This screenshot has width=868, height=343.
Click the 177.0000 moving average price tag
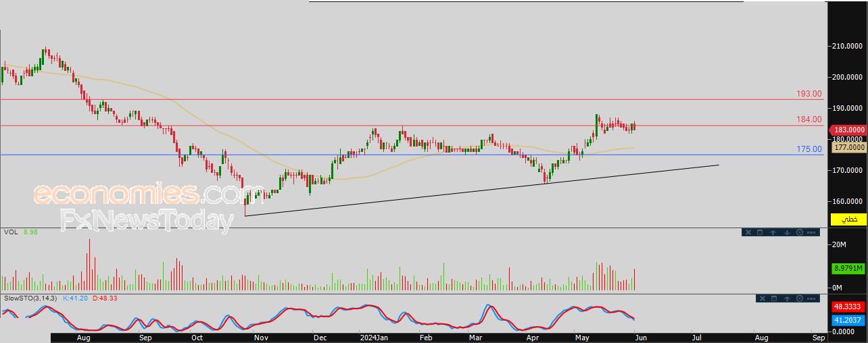(x=848, y=147)
